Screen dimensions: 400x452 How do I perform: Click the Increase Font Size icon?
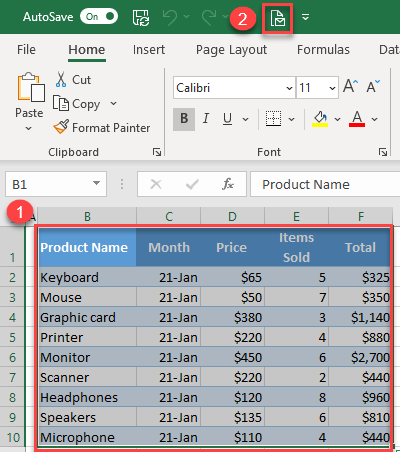pos(351,86)
